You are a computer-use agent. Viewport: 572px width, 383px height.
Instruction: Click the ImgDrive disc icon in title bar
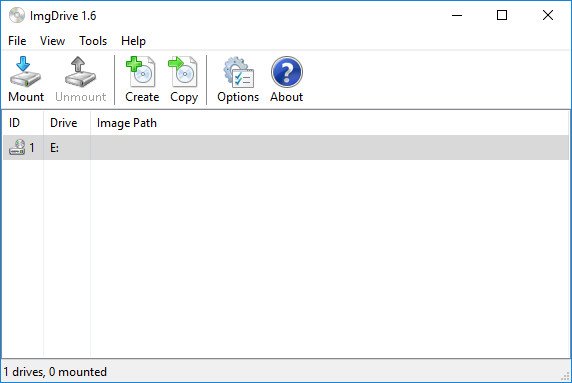click(x=17, y=15)
